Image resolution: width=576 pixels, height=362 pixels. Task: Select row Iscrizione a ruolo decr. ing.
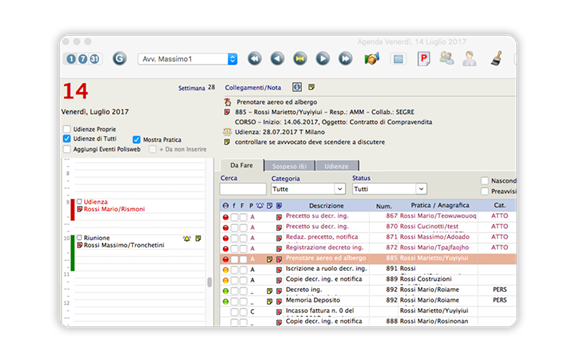(x=368, y=269)
